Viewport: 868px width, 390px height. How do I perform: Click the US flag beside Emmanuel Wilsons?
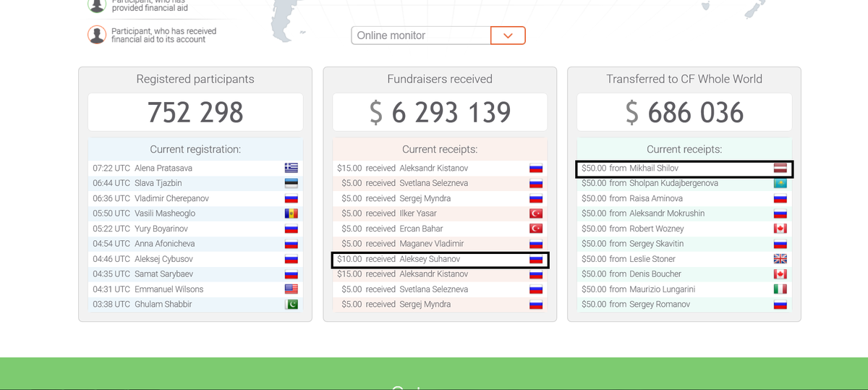click(292, 289)
